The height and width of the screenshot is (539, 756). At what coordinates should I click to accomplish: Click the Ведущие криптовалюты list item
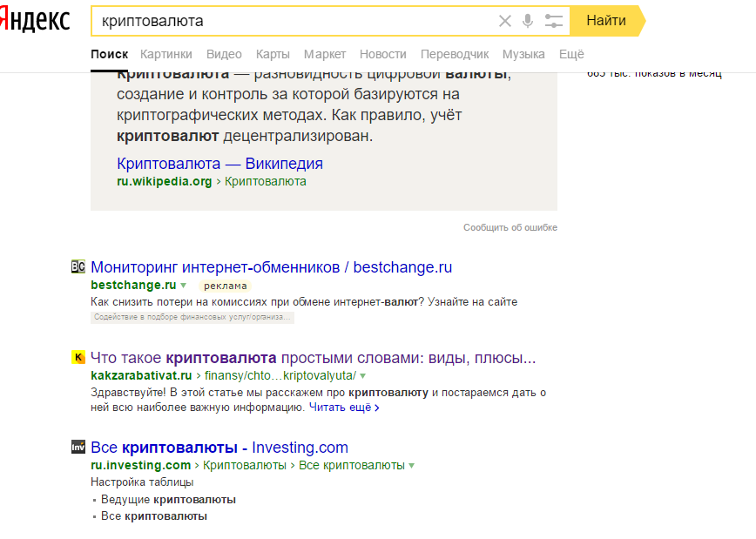click(168, 500)
